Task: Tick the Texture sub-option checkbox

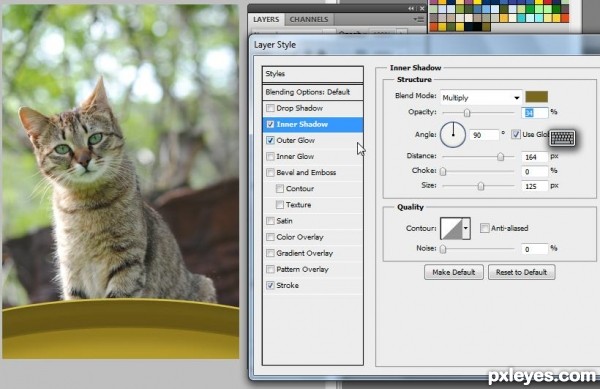Action: click(280, 205)
